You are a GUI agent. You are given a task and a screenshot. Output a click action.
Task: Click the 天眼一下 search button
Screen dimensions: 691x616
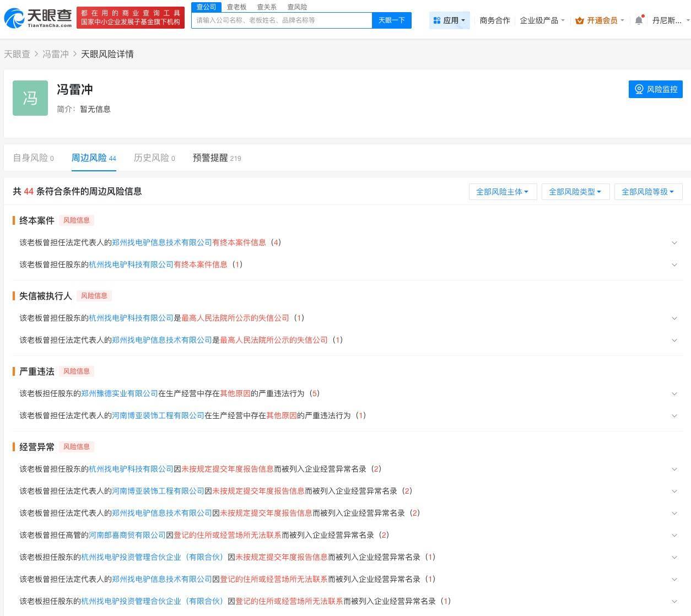pyautogui.click(x=391, y=20)
